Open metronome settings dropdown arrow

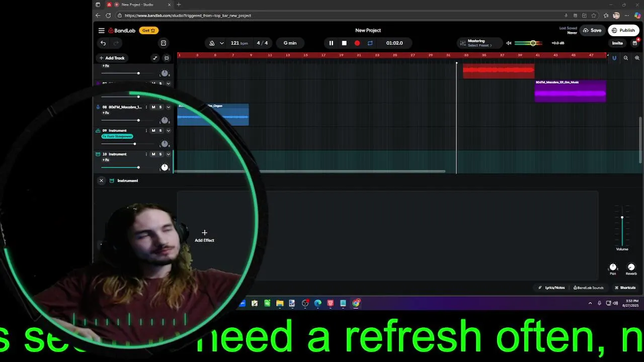point(221,43)
